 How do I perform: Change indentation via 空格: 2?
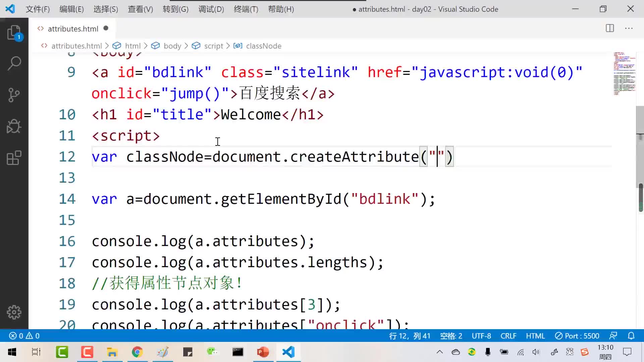(x=451, y=336)
